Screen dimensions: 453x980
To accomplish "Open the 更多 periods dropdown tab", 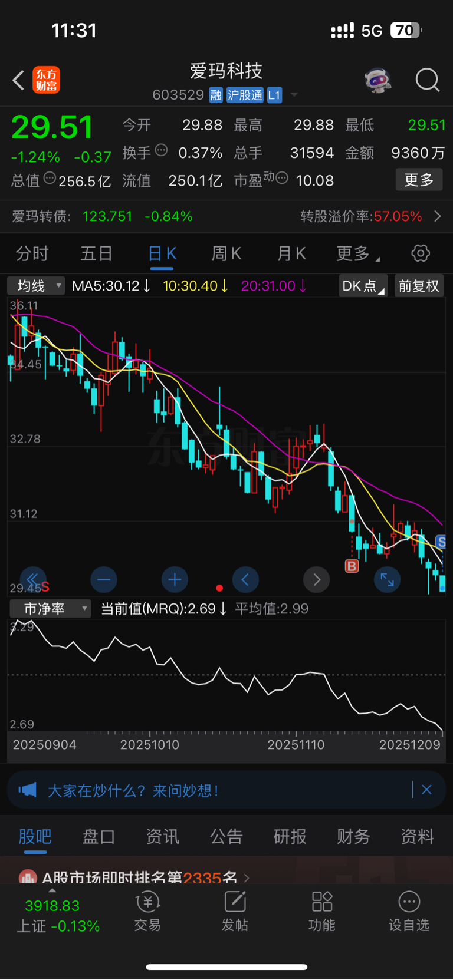I will [358, 253].
